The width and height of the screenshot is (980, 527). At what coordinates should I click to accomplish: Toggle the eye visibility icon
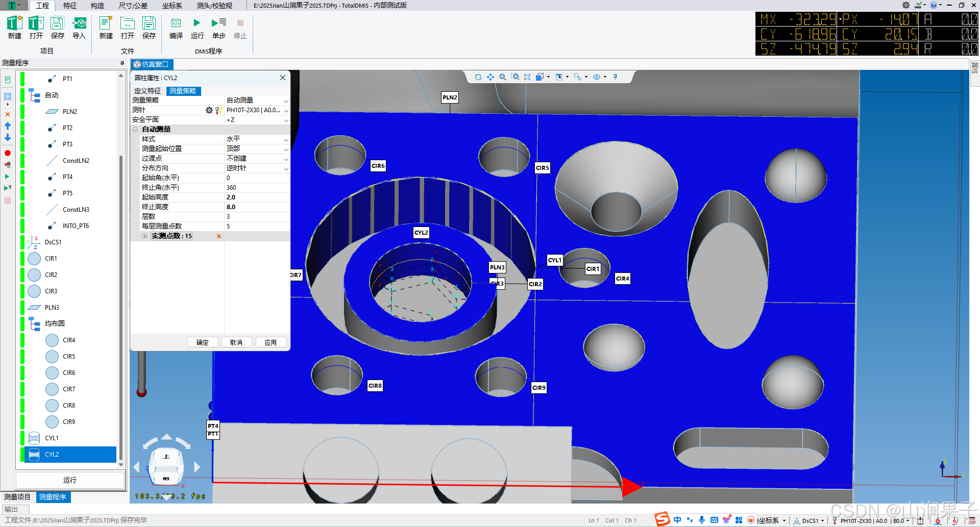pos(597,77)
